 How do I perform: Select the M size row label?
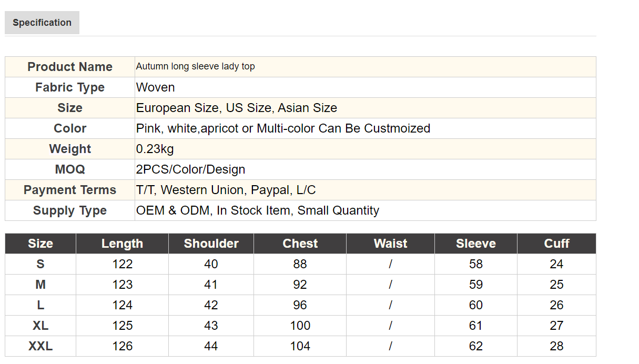40,285
